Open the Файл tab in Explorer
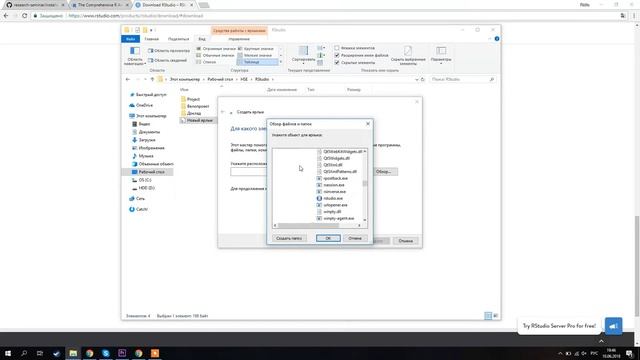640x360 pixels. (x=131, y=39)
